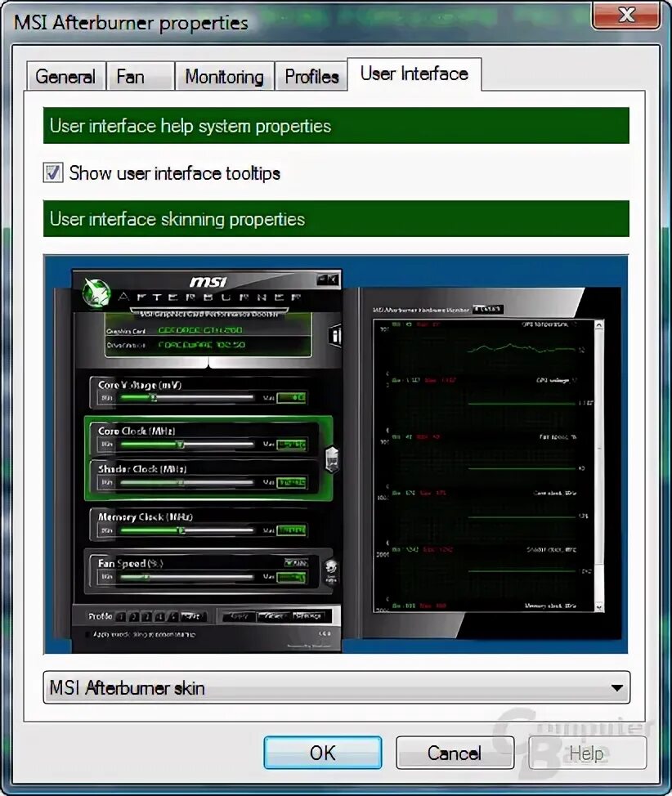Click the 'MSI Afterburner properties' window title
Image resolution: width=672 pixels, height=796 pixels.
coord(131,23)
